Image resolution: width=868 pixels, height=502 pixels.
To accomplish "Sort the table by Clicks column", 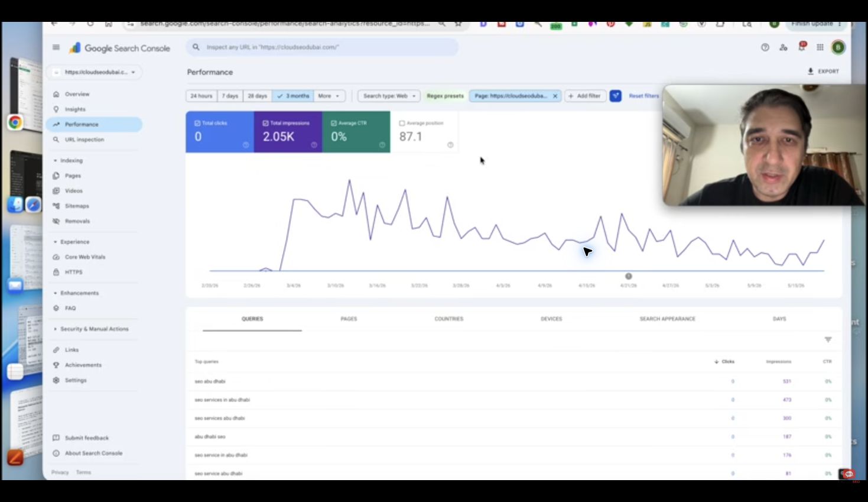I will (x=724, y=361).
